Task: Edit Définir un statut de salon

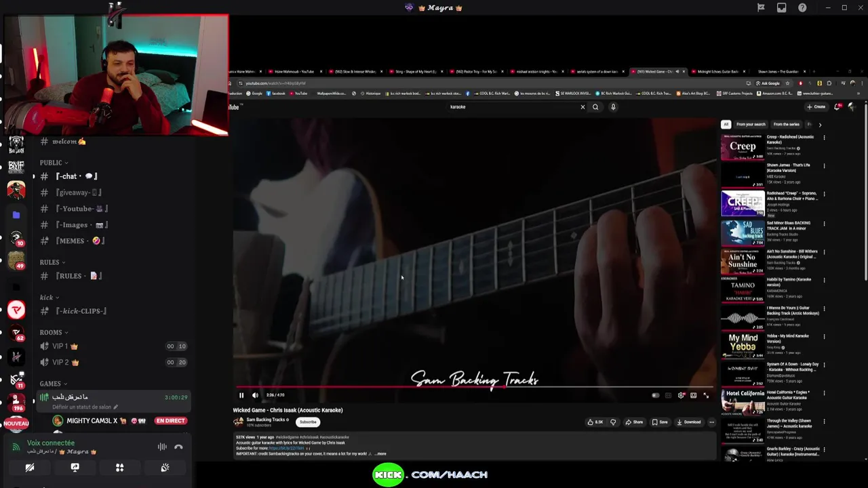Action: tap(85, 407)
